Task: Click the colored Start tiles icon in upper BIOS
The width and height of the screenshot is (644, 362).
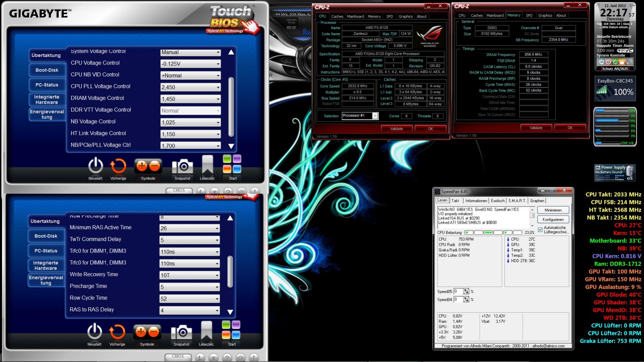Action: [232, 164]
